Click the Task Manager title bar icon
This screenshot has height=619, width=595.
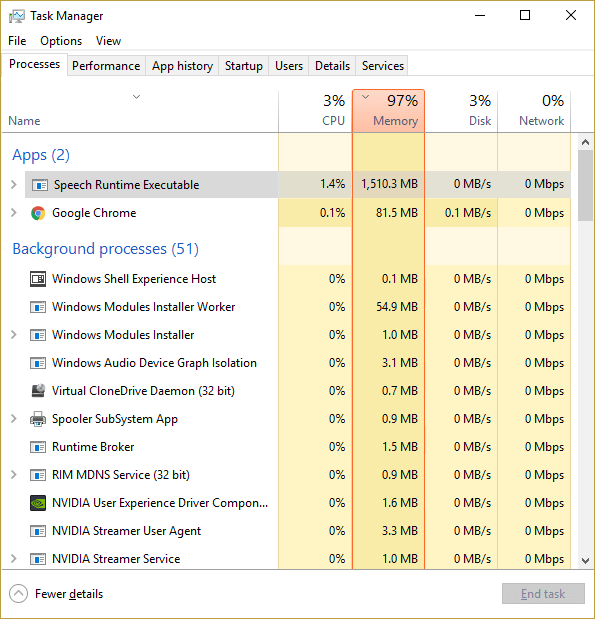[x=17, y=16]
